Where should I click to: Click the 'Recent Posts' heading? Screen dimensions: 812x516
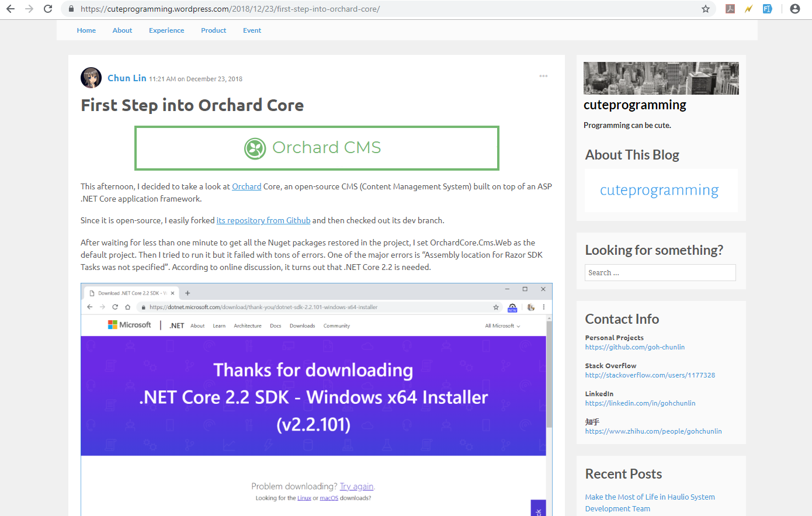[623, 474]
